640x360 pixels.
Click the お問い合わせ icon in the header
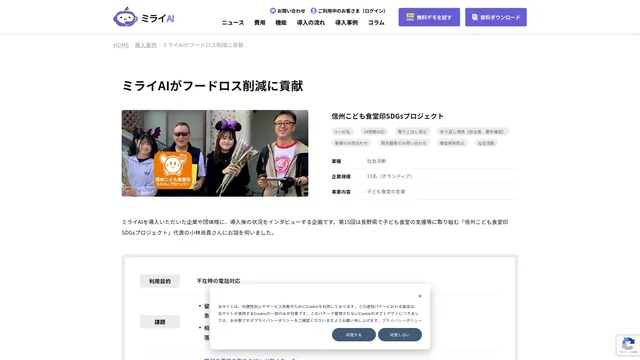tap(273, 11)
